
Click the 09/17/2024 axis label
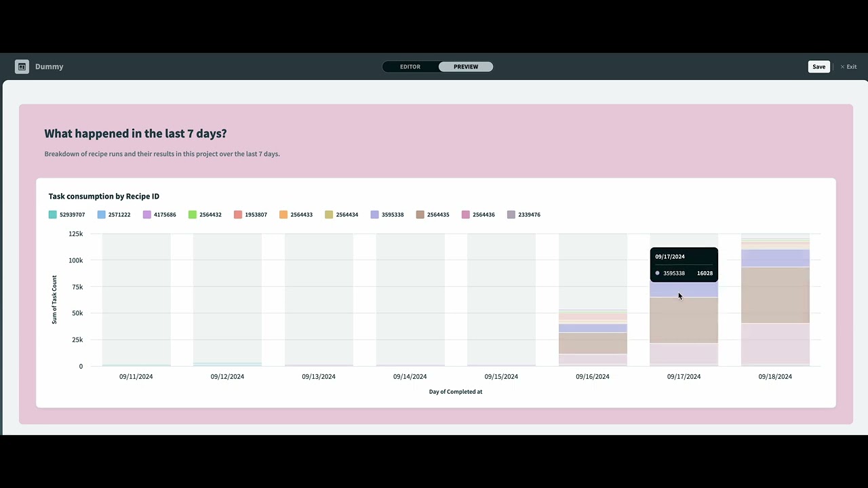coord(684,376)
